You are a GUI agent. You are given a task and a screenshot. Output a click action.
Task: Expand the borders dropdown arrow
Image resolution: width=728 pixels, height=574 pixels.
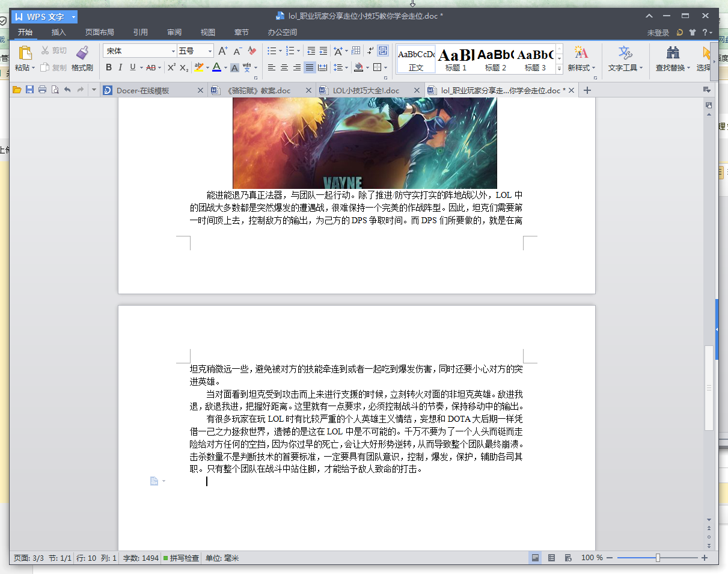(x=385, y=67)
